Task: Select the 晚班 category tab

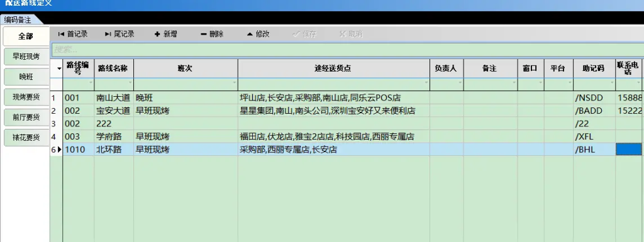Action: [26, 77]
